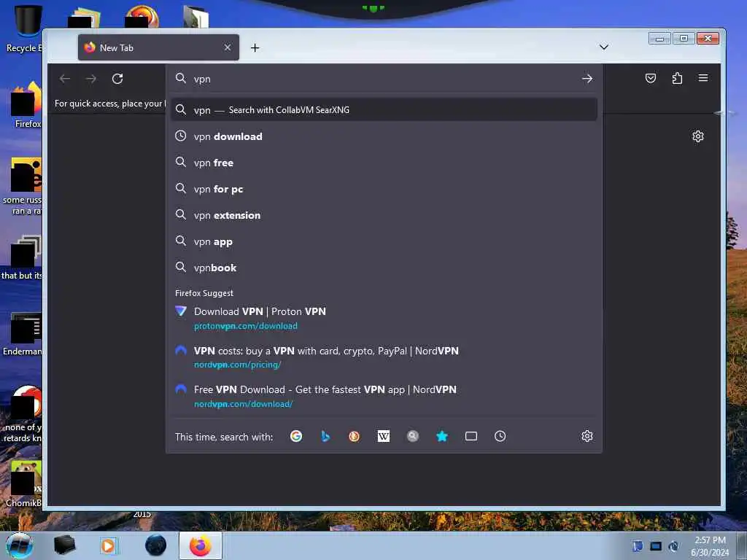Choose the 'vpn for pc' suggestion

coord(384,189)
